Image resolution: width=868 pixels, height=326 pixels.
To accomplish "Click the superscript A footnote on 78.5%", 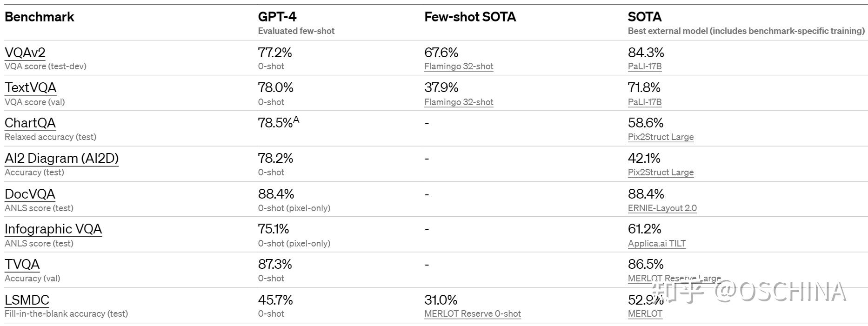I will pyautogui.click(x=296, y=120).
